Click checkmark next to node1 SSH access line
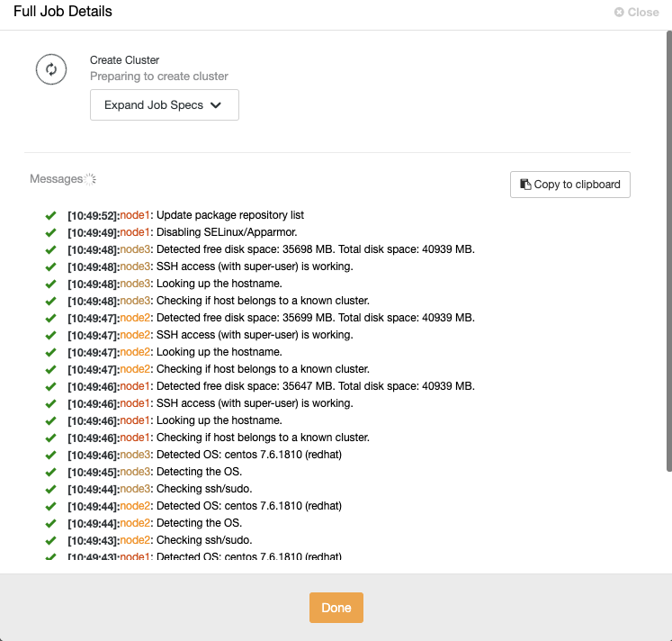Viewport: 672px width, 641px height. tap(50, 404)
